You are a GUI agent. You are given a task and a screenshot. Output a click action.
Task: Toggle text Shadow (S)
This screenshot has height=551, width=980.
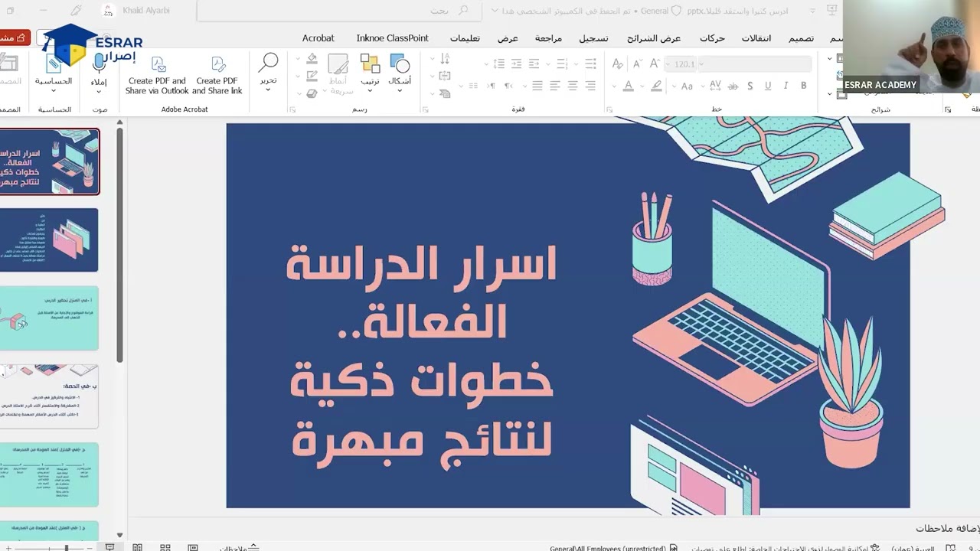pyautogui.click(x=750, y=86)
